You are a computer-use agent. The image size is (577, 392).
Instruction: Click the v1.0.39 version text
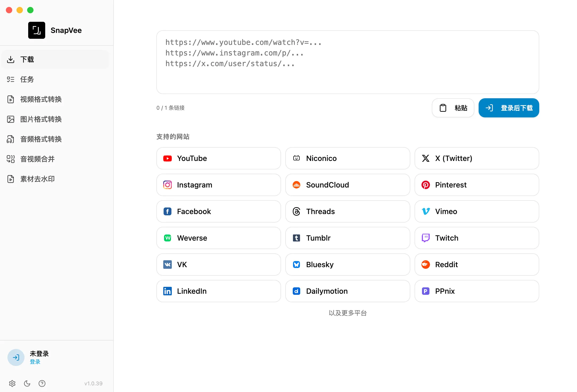click(x=93, y=384)
